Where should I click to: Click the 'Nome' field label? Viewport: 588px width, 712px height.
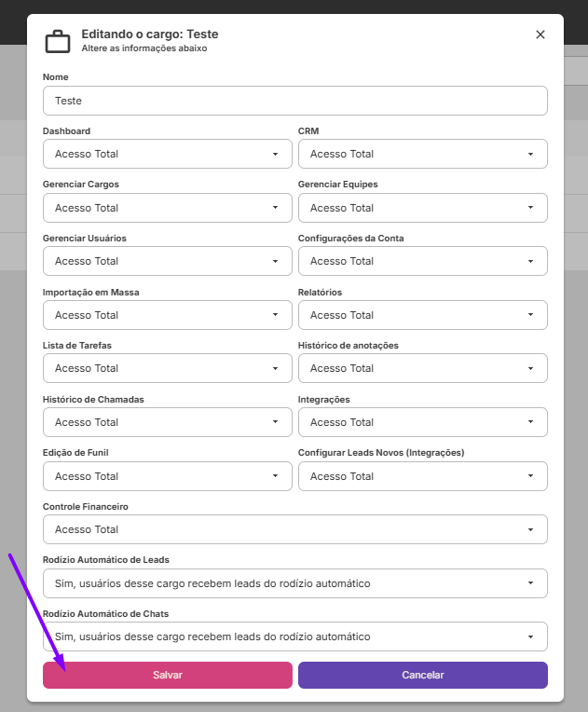(55, 77)
